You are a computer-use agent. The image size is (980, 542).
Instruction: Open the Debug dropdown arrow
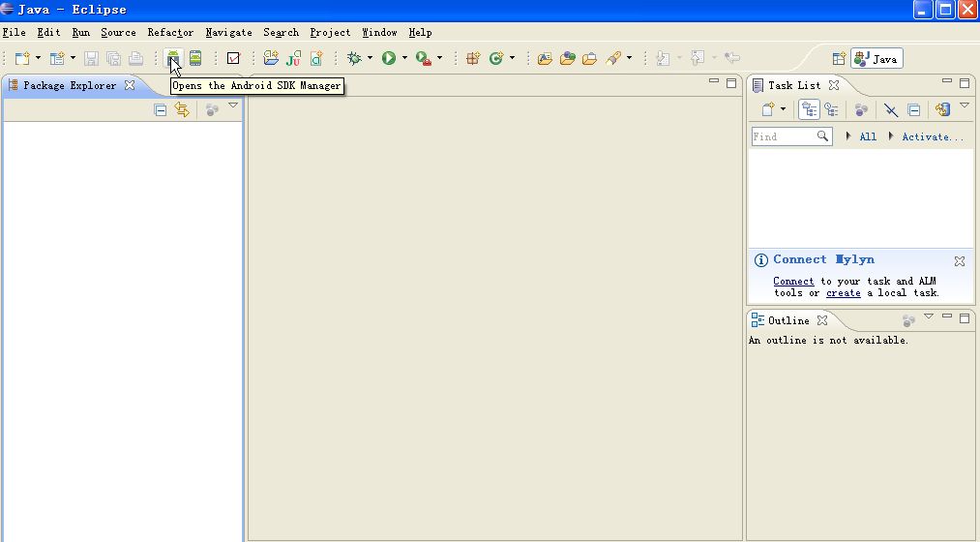[x=370, y=58]
